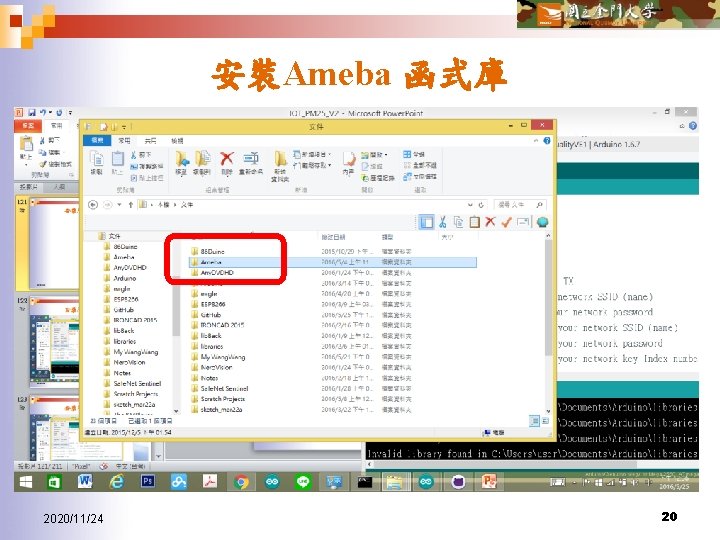
Task: Click the 內容 (Properties) ribbon icon
Action: [x=349, y=163]
